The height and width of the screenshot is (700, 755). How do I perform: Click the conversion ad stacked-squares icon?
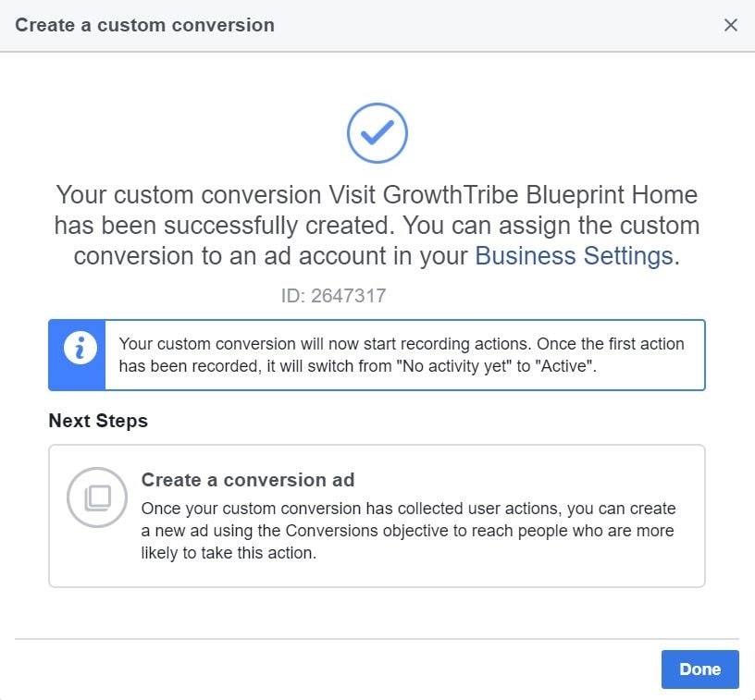point(97,497)
